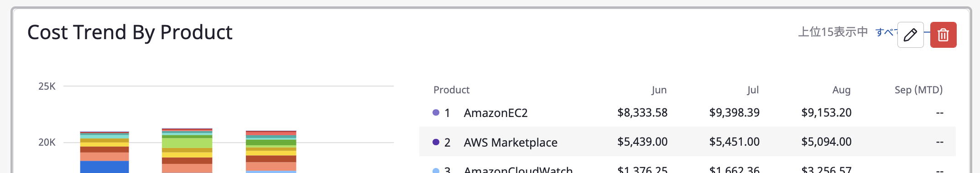Click the third stacked bar in chart

pos(271,152)
